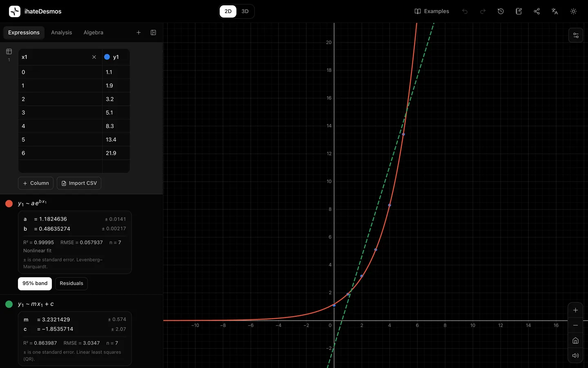Open the Analysis tab
Image resolution: width=588 pixels, height=368 pixels.
click(61, 33)
